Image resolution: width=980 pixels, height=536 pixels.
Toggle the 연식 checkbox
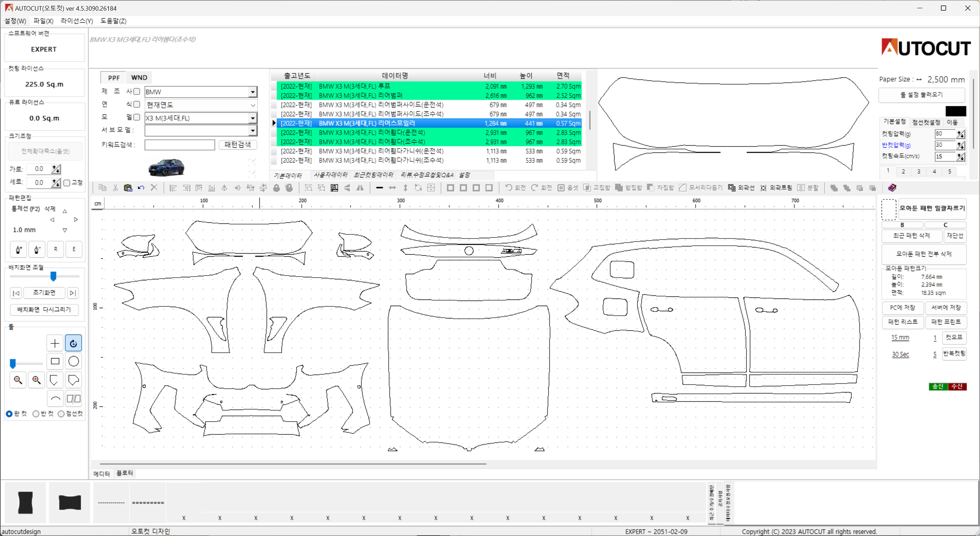tap(136, 104)
